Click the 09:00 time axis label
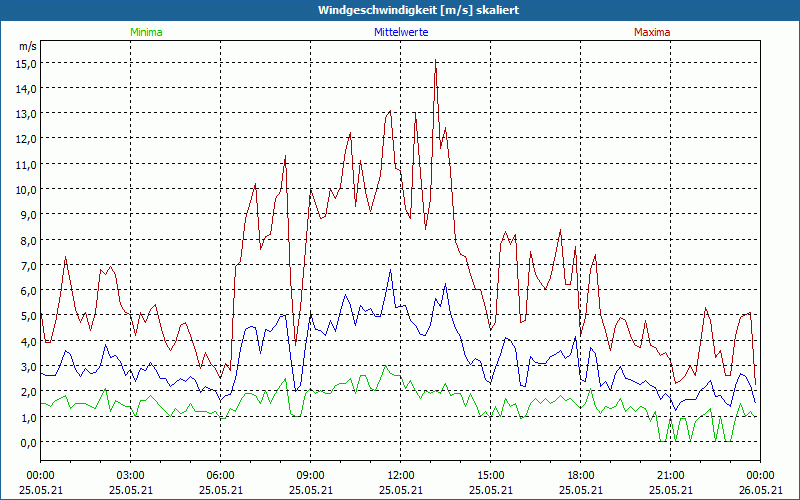The width and height of the screenshot is (800, 500). 311,476
